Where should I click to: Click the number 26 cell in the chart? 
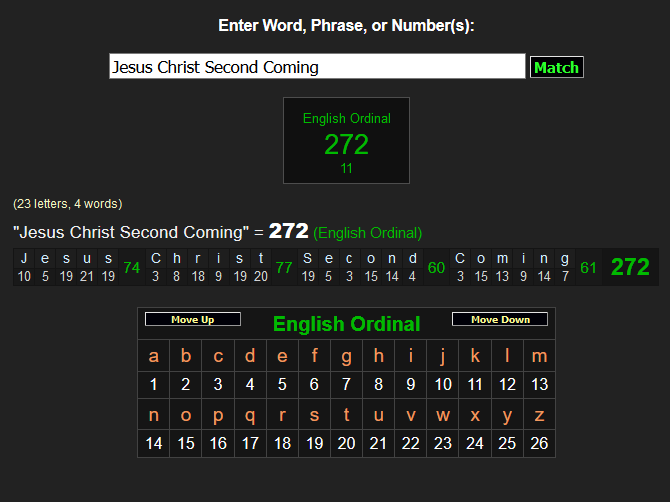(539, 443)
